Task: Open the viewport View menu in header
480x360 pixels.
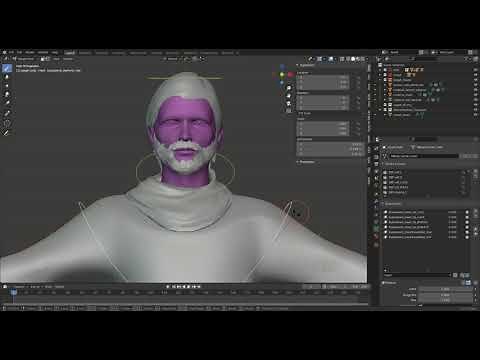Action: pos(56,59)
